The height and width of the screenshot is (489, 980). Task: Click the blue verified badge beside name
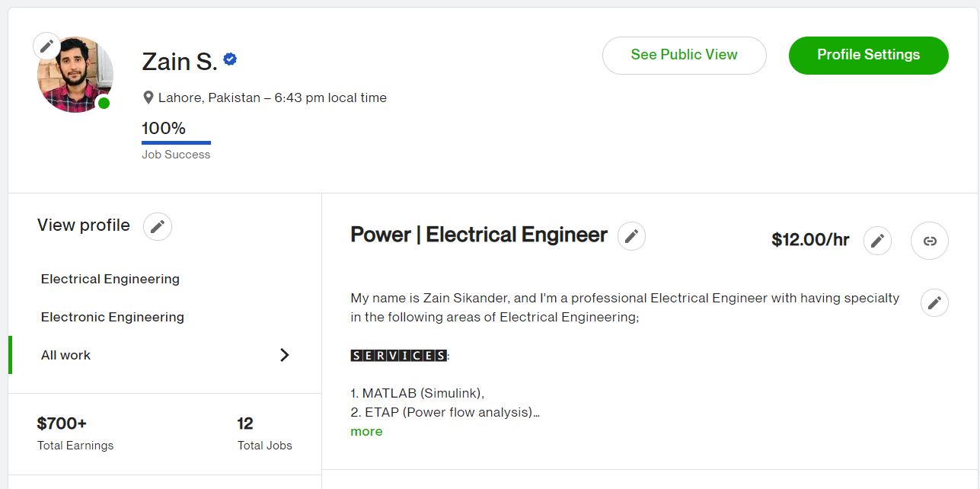[x=230, y=59]
